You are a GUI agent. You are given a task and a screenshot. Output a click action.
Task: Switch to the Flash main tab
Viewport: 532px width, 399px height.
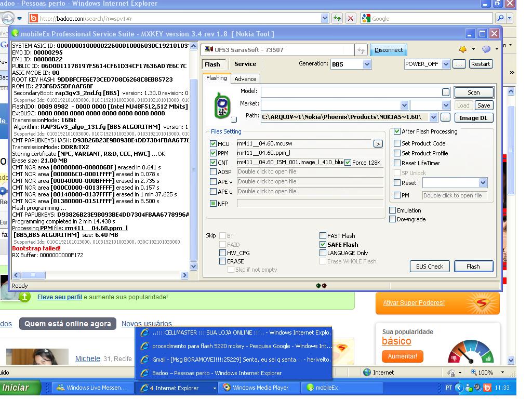212,64
